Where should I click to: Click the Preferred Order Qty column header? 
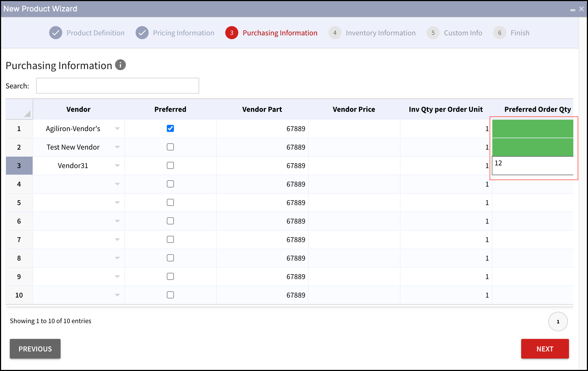533,109
